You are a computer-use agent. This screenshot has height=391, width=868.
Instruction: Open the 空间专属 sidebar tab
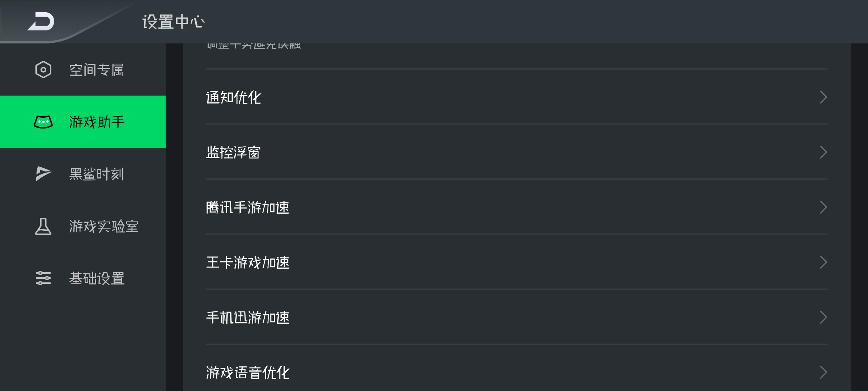(x=83, y=70)
